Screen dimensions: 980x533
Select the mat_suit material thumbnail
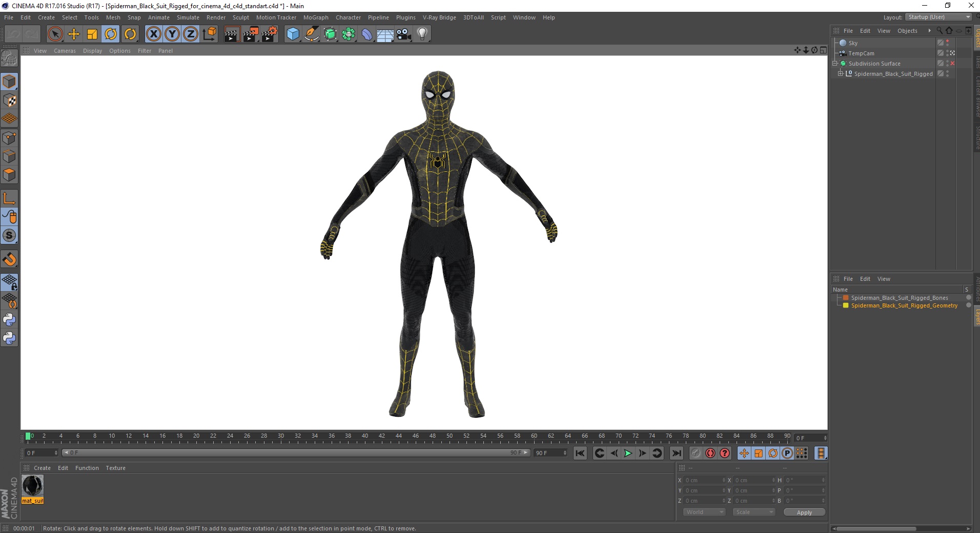32,486
